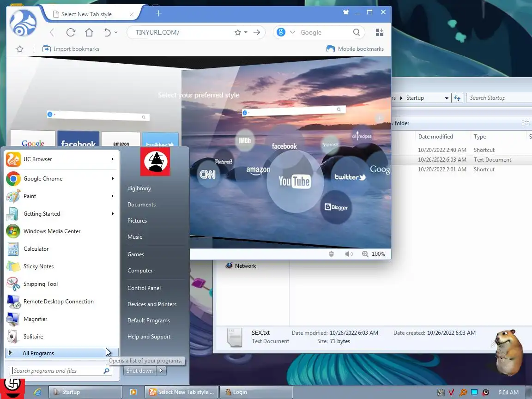Open the UC Browser add-ons grid icon
The width and height of the screenshot is (532, 399).
pyautogui.click(x=379, y=32)
